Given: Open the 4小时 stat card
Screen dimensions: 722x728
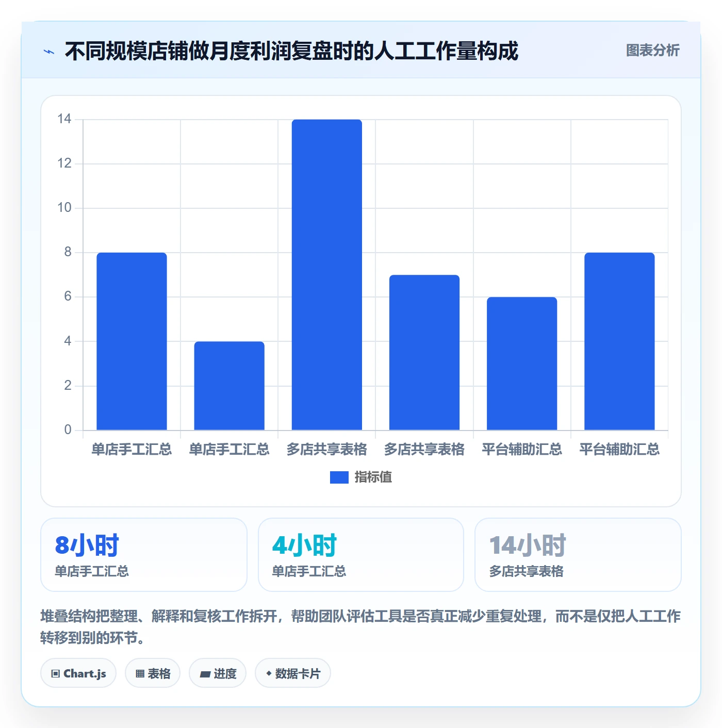Looking at the screenshot, I should tap(361, 555).
